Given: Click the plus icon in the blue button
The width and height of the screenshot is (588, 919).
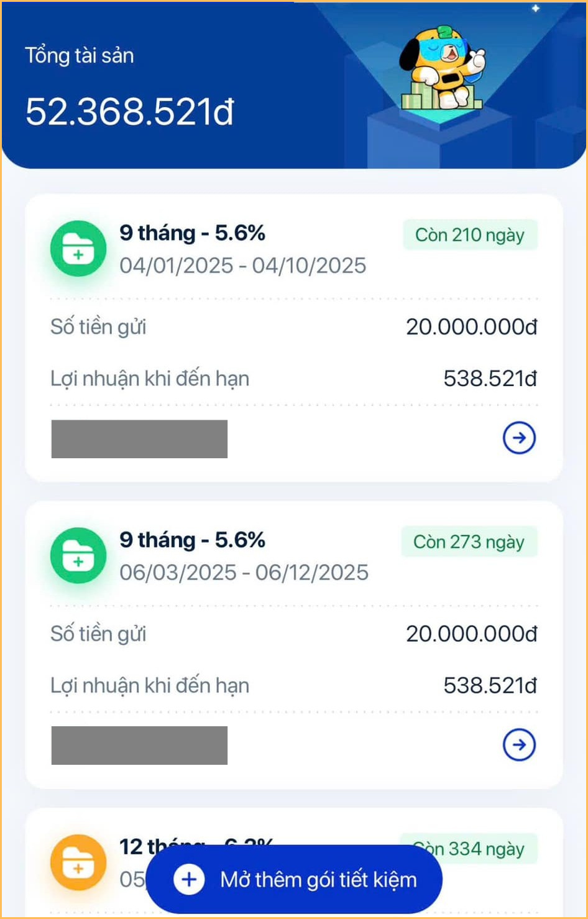Looking at the screenshot, I should pyautogui.click(x=189, y=880).
